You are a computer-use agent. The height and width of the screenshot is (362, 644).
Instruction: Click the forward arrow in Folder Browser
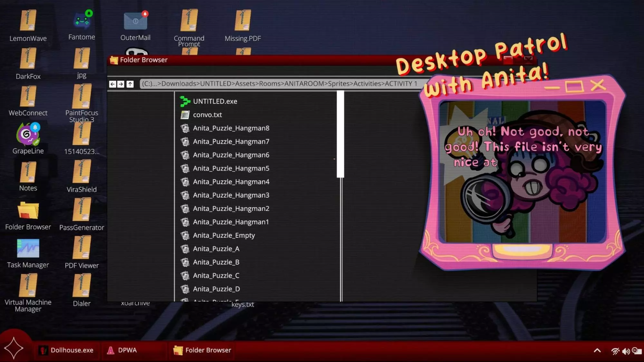coord(121,84)
